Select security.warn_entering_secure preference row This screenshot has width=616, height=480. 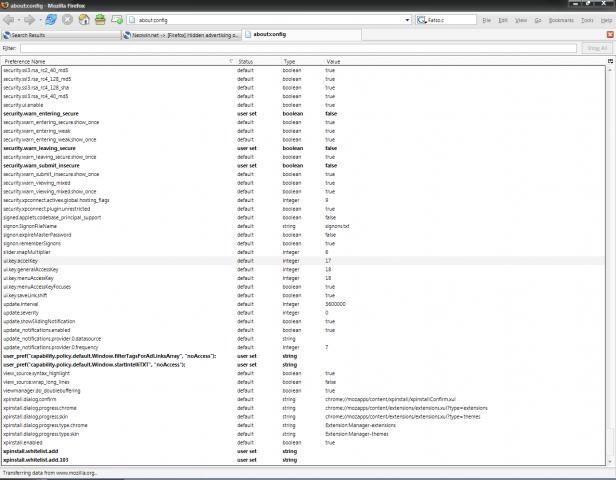tap(303, 114)
